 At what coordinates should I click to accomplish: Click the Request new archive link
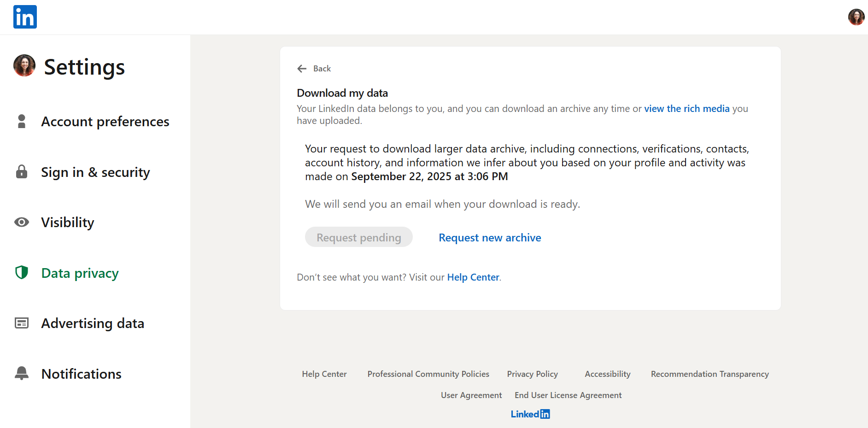pos(490,238)
